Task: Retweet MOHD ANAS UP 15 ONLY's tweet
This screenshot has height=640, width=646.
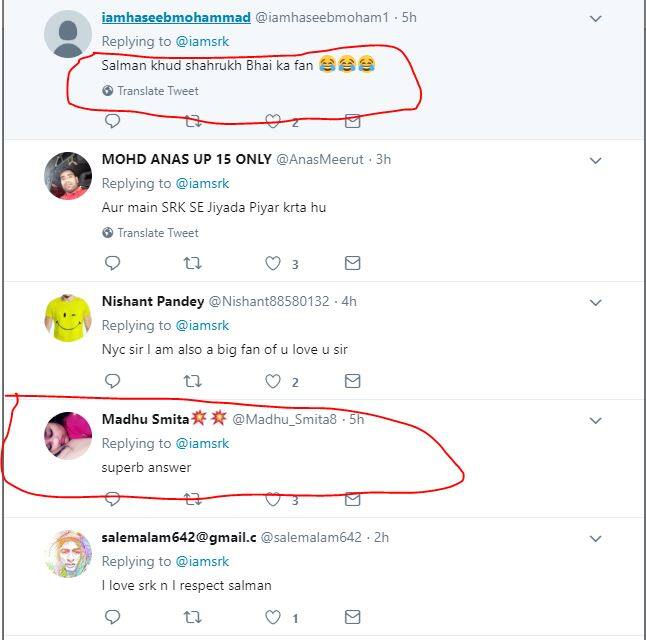Action: [193, 263]
